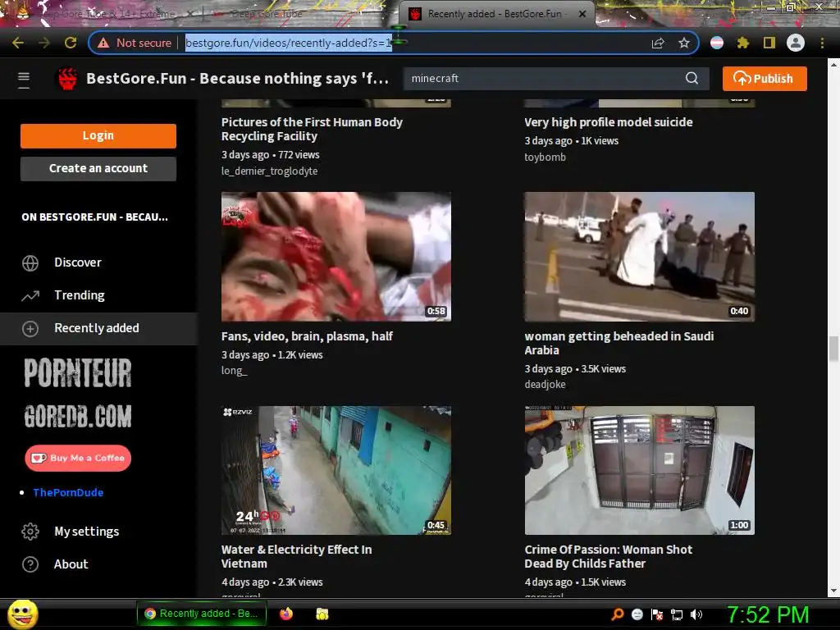Open the Trending section

pyautogui.click(x=80, y=295)
